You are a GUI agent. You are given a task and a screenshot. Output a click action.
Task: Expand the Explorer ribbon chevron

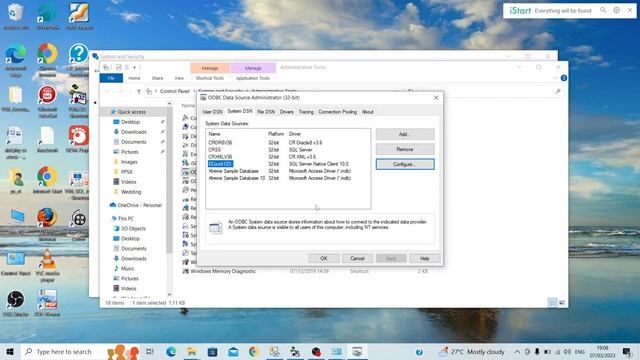[555, 78]
